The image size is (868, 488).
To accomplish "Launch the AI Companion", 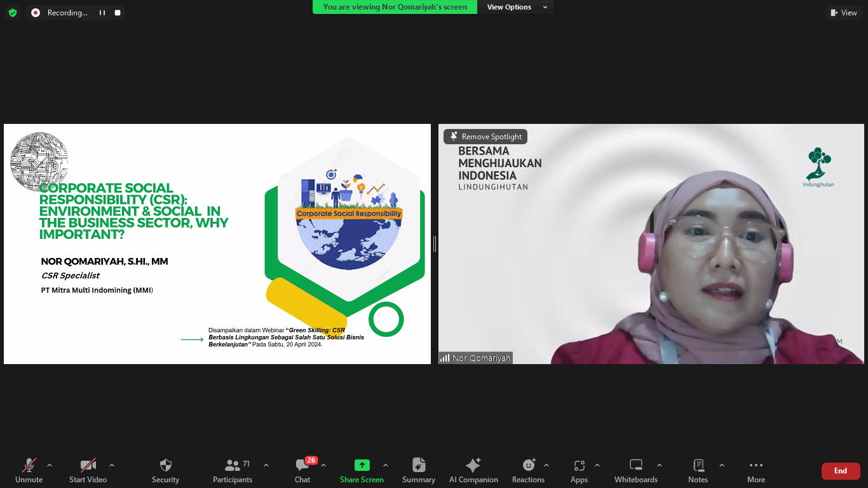I will 473,471.
